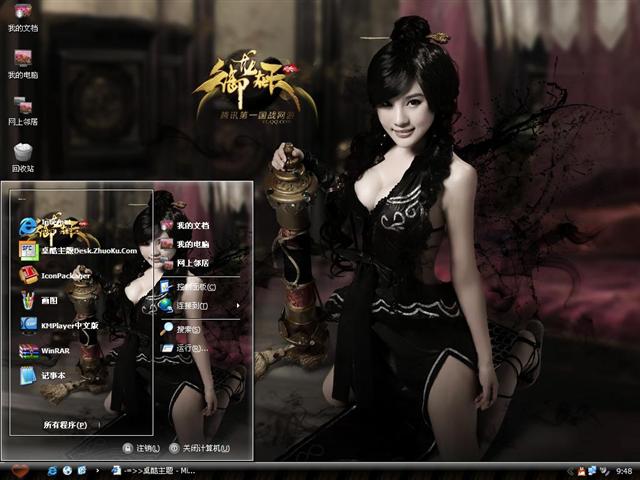640x480 pixels.
Task: Open the 回收站 recycle bin icon
Action: [x=23, y=158]
